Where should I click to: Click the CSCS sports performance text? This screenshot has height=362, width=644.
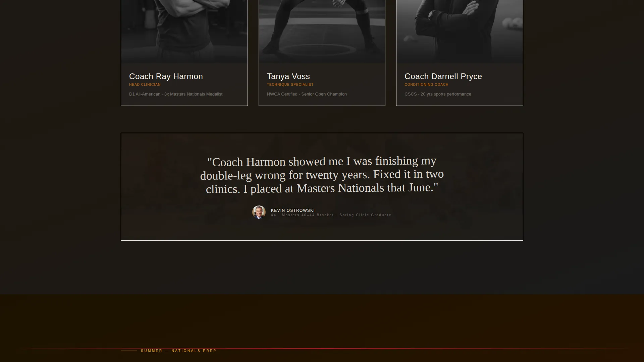(x=438, y=94)
